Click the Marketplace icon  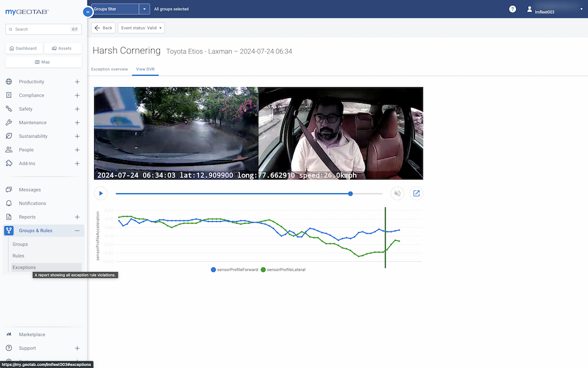pos(9,334)
